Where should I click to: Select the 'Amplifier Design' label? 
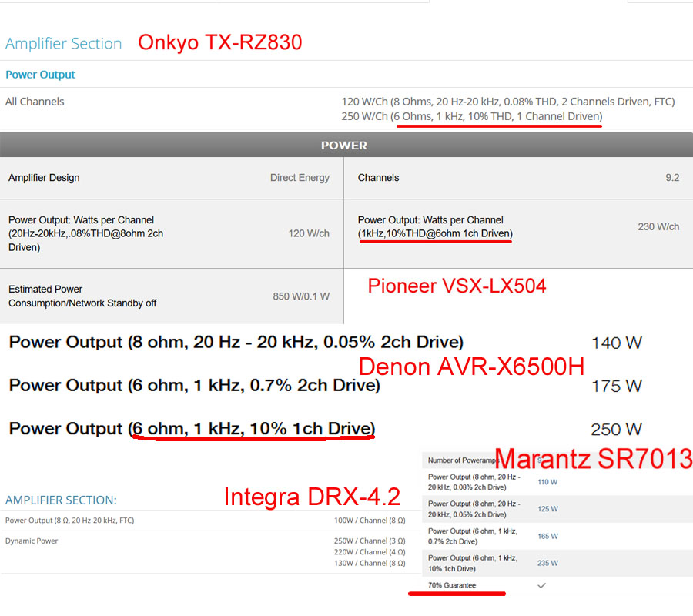pyautogui.click(x=44, y=178)
